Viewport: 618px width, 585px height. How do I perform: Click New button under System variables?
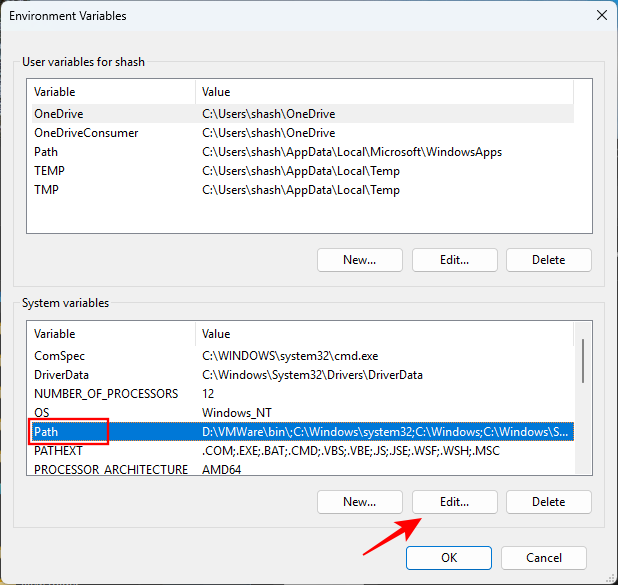pyautogui.click(x=359, y=502)
